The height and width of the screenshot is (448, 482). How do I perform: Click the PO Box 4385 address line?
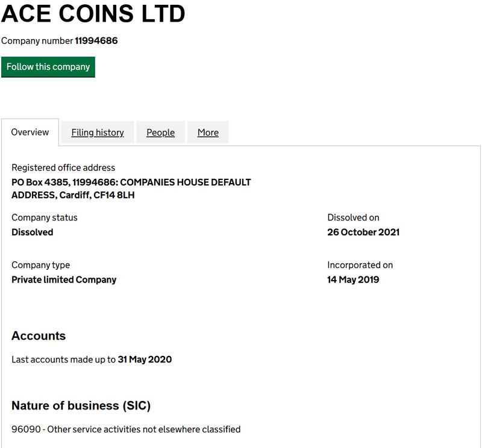(131, 182)
